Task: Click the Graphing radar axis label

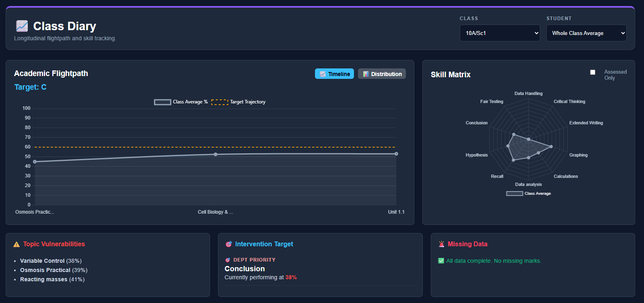Action: coord(578,155)
